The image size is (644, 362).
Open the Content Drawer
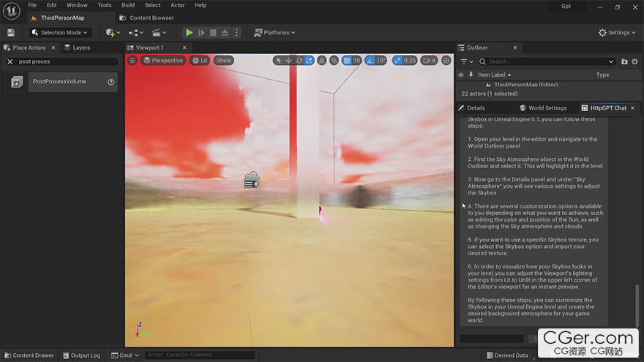pos(29,355)
